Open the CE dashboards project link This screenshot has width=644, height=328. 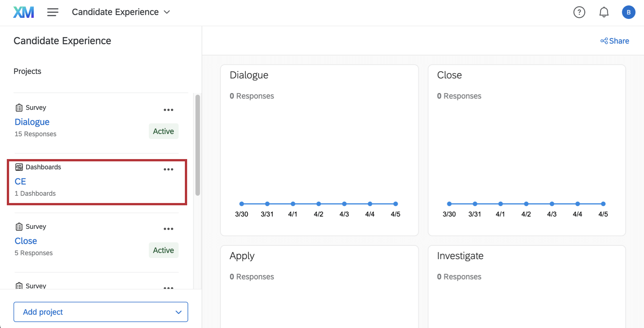(x=20, y=181)
